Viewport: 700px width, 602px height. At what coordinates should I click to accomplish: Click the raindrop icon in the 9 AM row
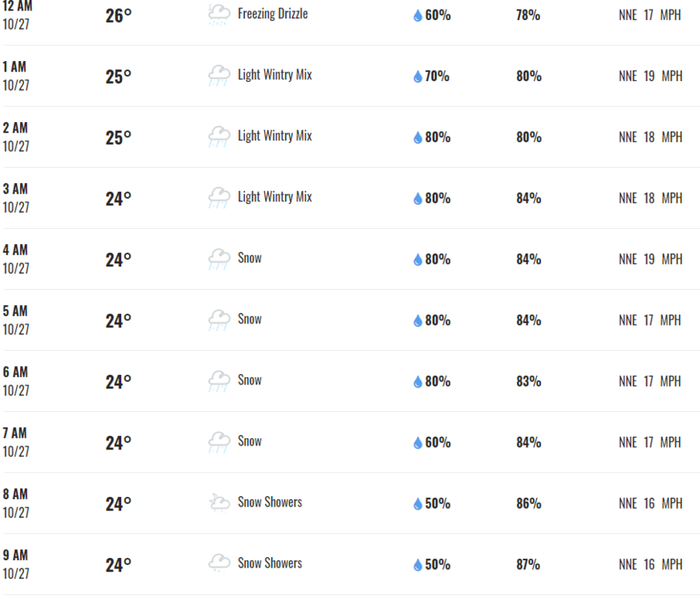[417, 565]
